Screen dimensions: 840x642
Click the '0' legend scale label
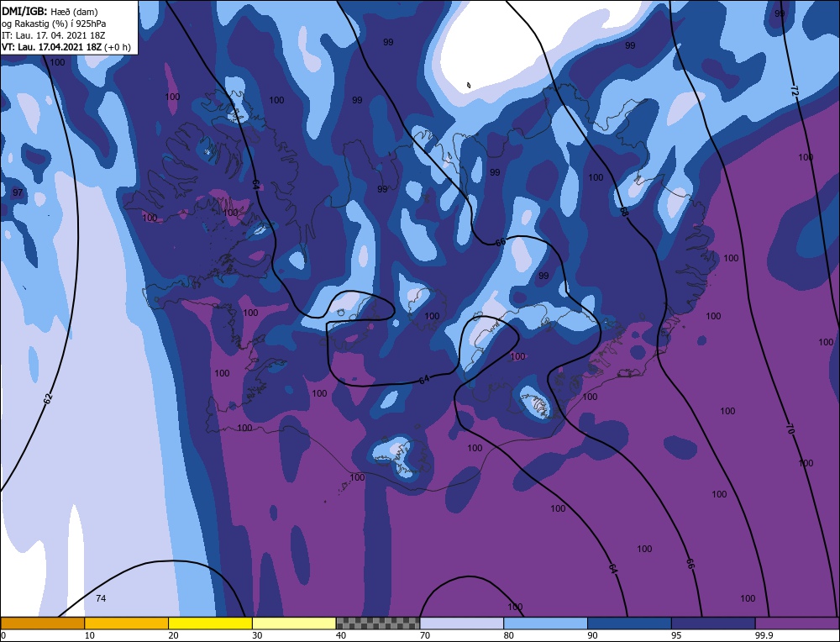[3, 635]
